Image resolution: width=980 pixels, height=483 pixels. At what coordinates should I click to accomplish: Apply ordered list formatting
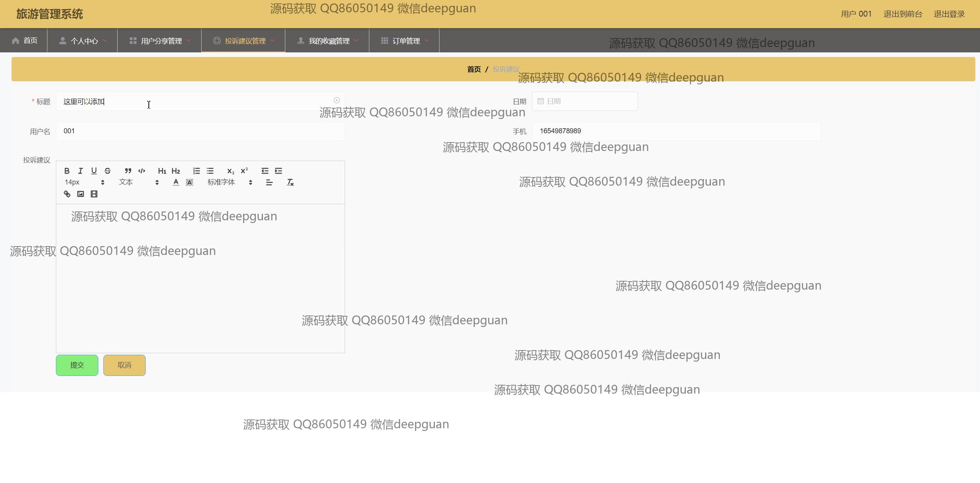pyautogui.click(x=197, y=171)
